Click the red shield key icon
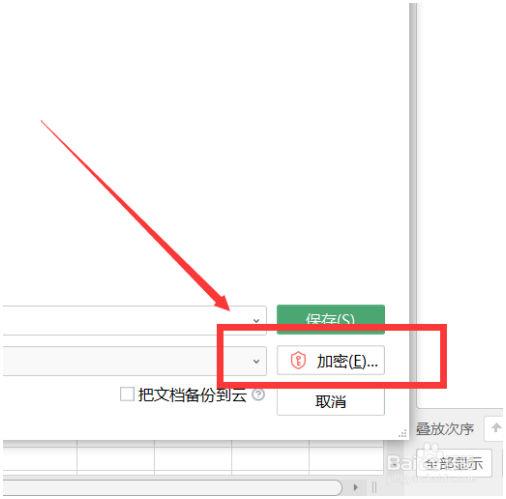 pyautogui.click(x=298, y=360)
